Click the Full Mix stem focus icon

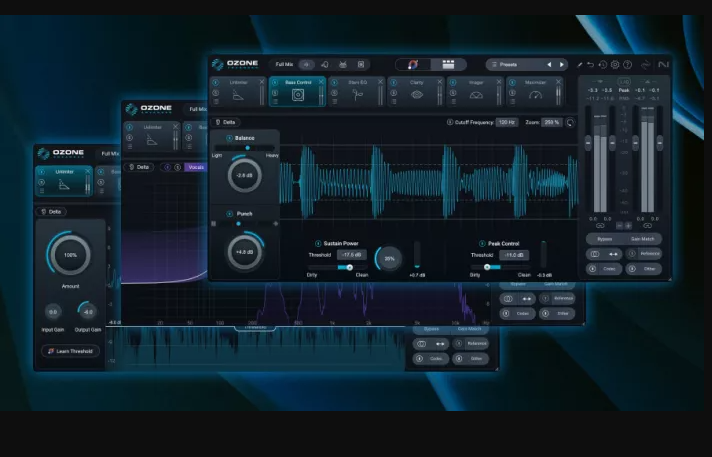(x=307, y=65)
